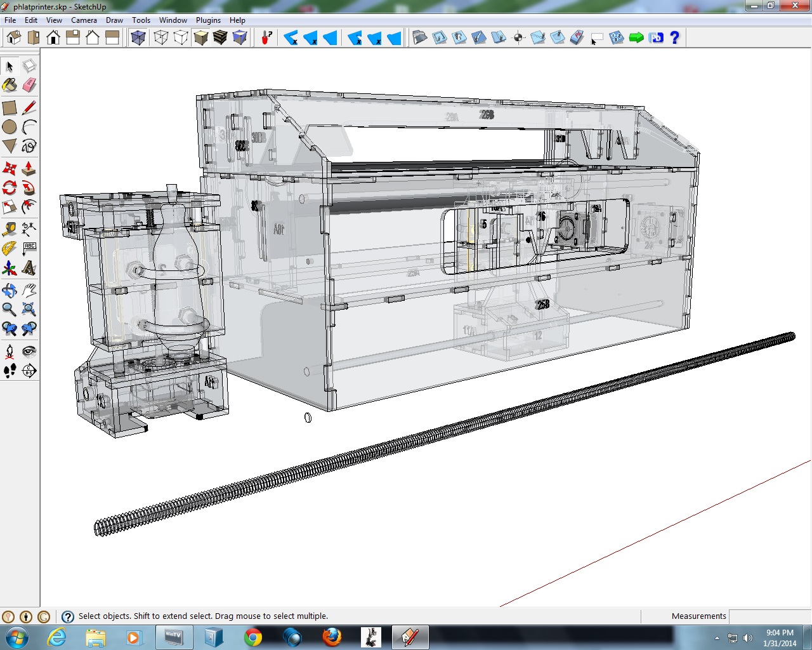Select the Paint Bucket tool
The height and width of the screenshot is (650, 812).
[10, 85]
